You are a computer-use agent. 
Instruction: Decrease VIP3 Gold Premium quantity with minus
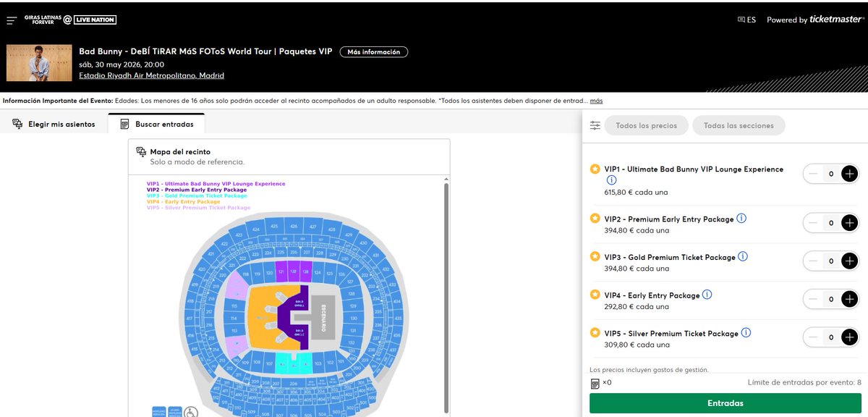pyautogui.click(x=814, y=261)
